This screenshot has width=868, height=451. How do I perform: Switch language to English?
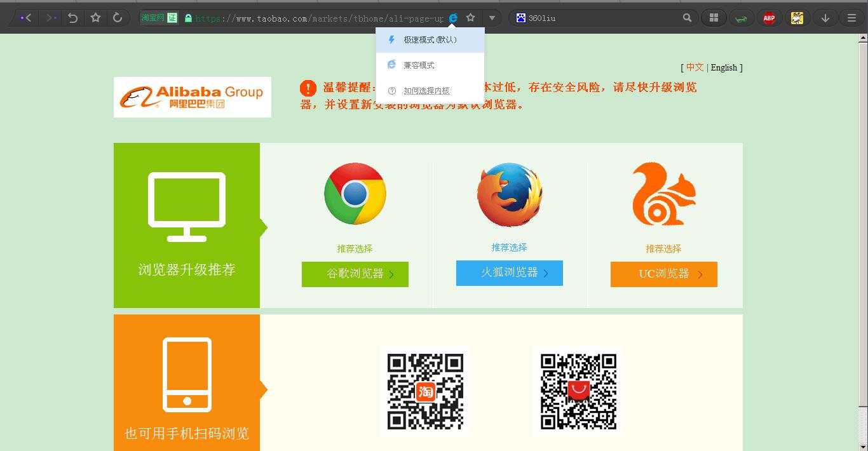point(724,67)
